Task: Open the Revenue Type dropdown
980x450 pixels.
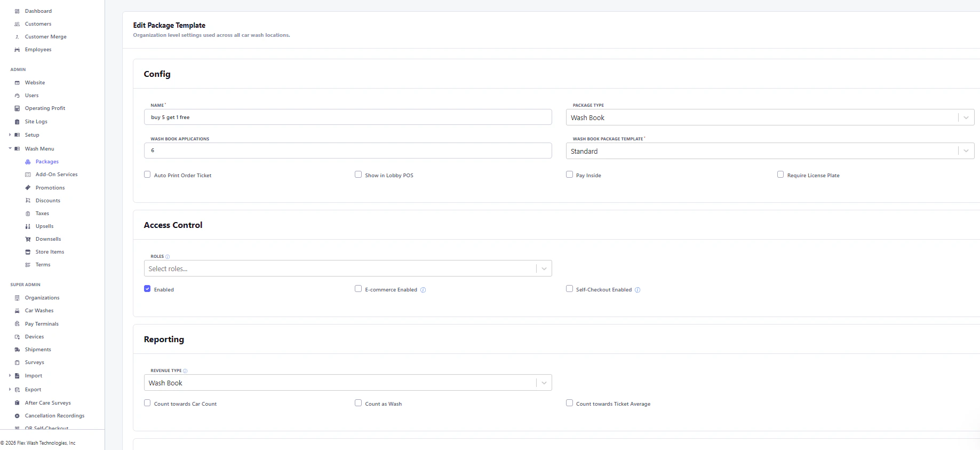Action: coord(348,383)
